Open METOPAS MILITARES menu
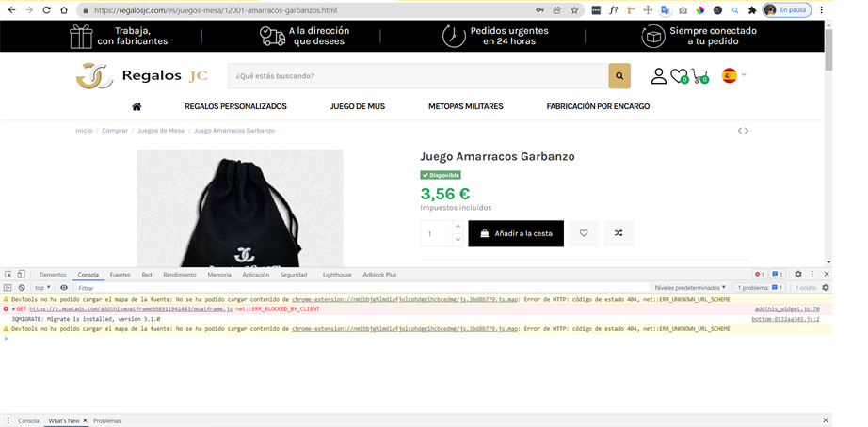This screenshot has height=427, width=868. click(466, 106)
